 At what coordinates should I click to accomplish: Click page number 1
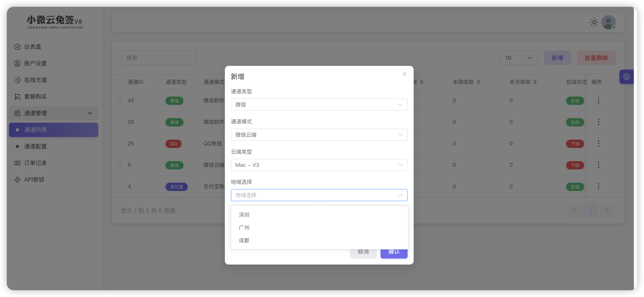tap(591, 210)
